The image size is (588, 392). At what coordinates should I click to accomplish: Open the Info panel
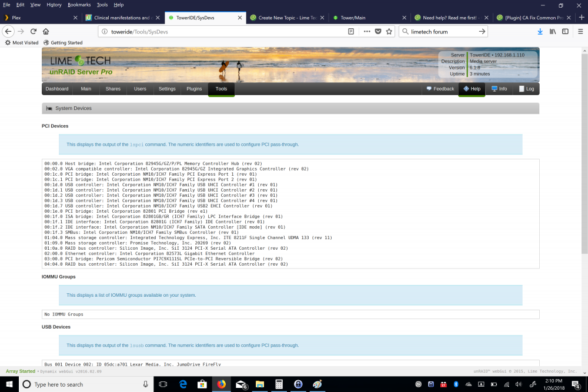(499, 89)
